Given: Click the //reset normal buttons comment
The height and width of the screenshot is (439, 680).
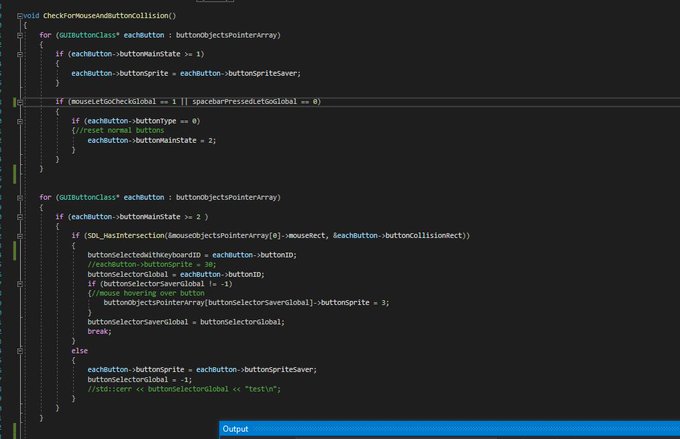Looking at the screenshot, I should (120, 130).
